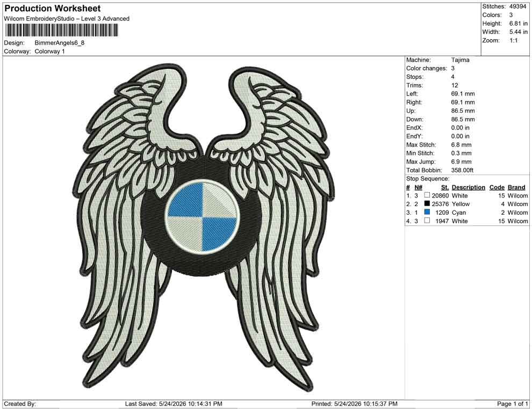Viewport: 532px width, 409px height.
Task: Click the max jump value '6.9 mm'
Action: coord(461,162)
